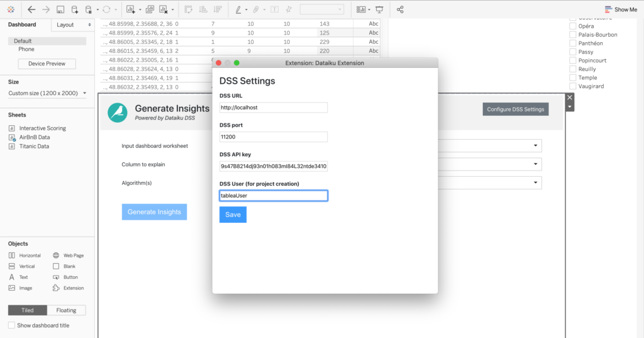Click the Undo back arrow
The image size is (644, 338).
click(31, 9)
